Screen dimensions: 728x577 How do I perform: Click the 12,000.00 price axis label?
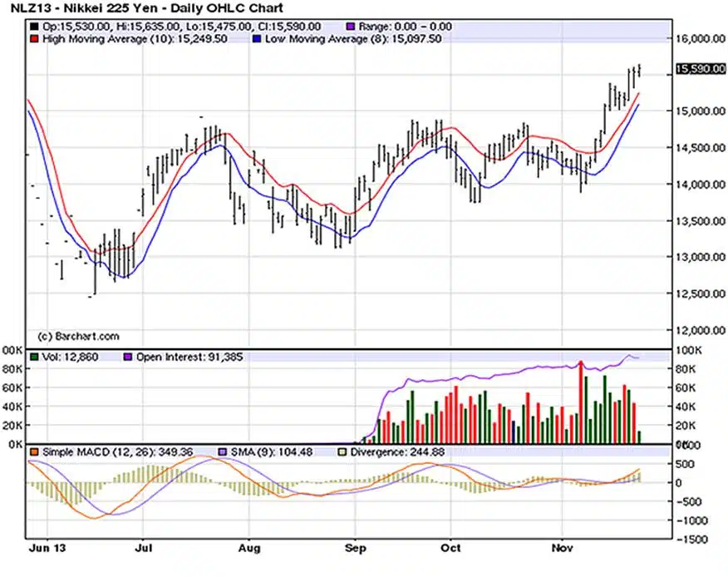click(698, 330)
